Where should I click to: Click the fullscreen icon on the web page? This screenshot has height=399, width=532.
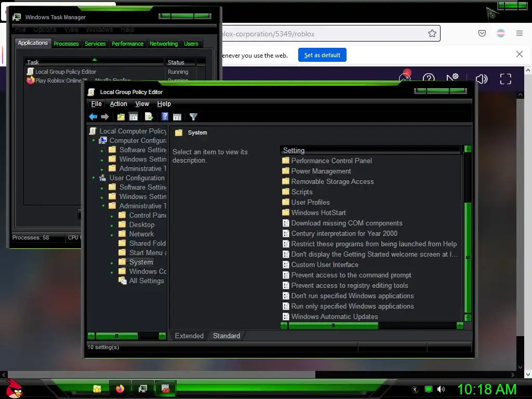506,79
